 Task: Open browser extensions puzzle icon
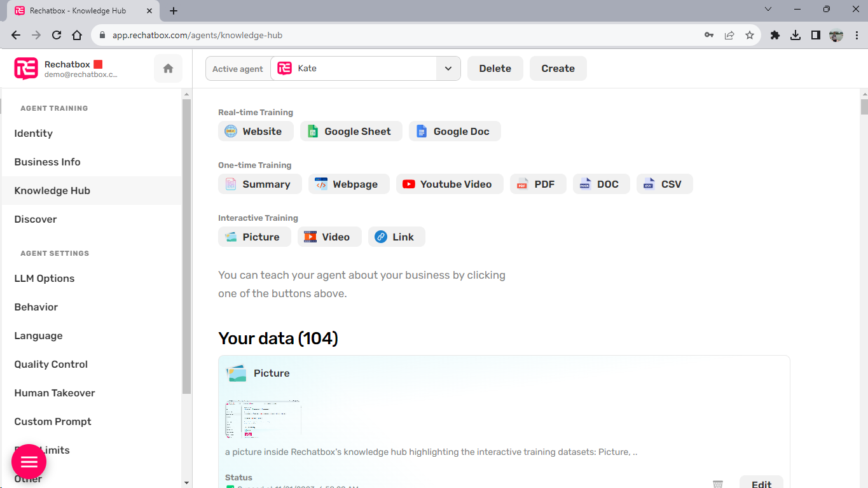(x=775, y=36)
